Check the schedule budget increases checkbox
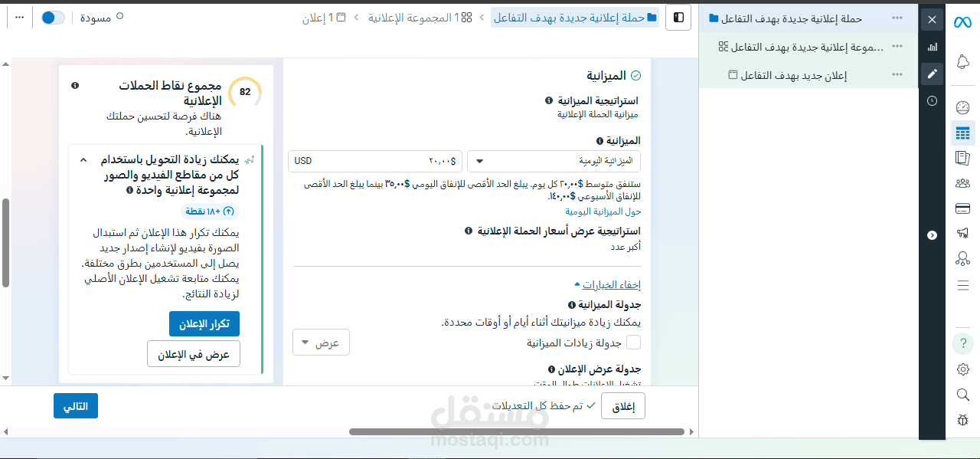 [x=634, y=343]
